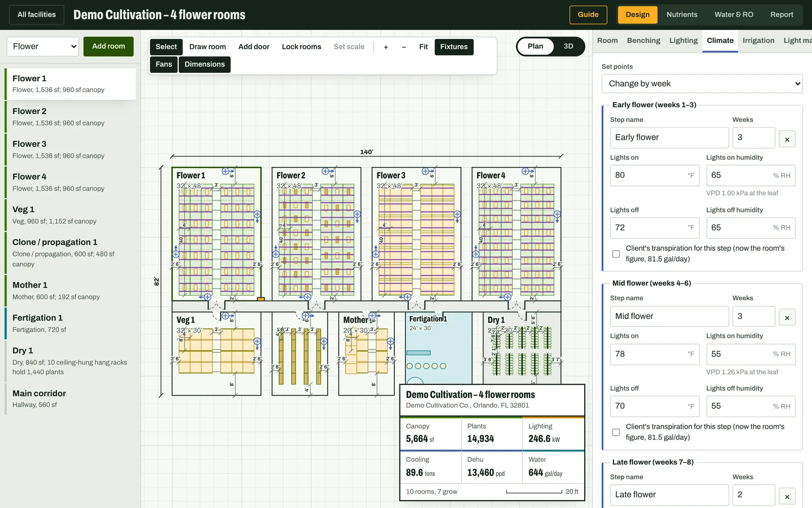
Task: Switch to the Nutrients section
Action: [682, 15]
